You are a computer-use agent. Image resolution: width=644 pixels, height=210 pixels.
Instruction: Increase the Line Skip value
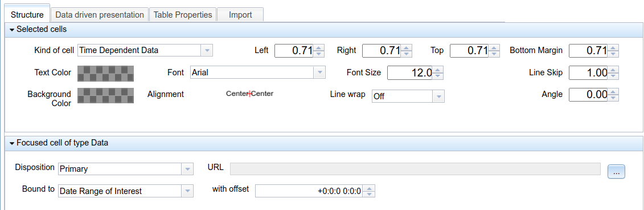[x=613, y=70]
